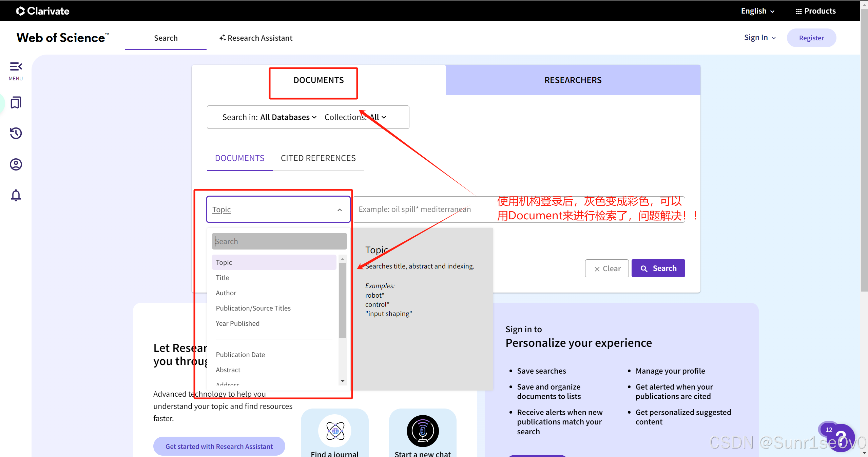The width and height of the screenshot is (868, 457).
Task: Expand the Sign In dropdown
Action: 759,38
